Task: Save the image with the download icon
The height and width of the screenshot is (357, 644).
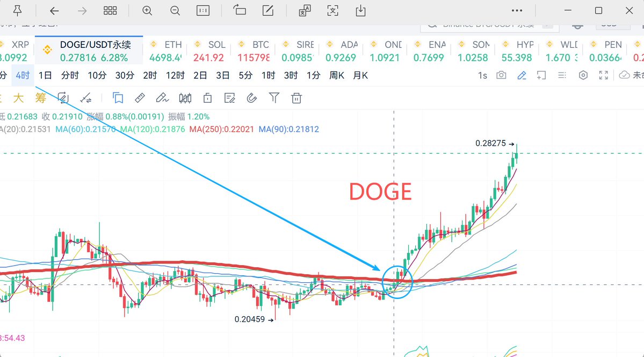Action: click(360, 11)
